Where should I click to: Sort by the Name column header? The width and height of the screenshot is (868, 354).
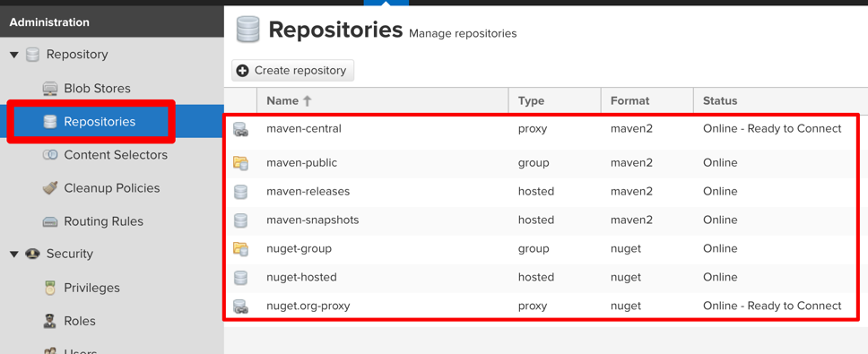pos(383,100)
